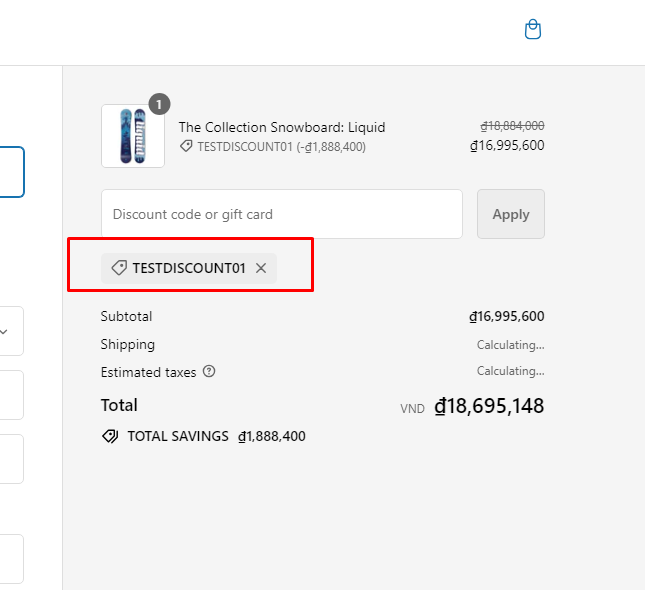Screen dimensions: 645x590
Task: Click the discount tag icon under the product name
Action: click(186, 146)
